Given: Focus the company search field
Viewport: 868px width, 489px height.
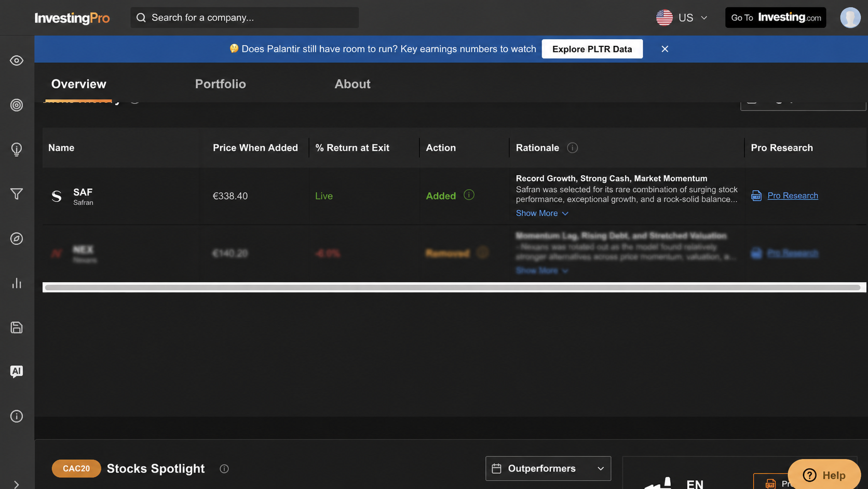Looking at the screenshot, I should point(245,18).
